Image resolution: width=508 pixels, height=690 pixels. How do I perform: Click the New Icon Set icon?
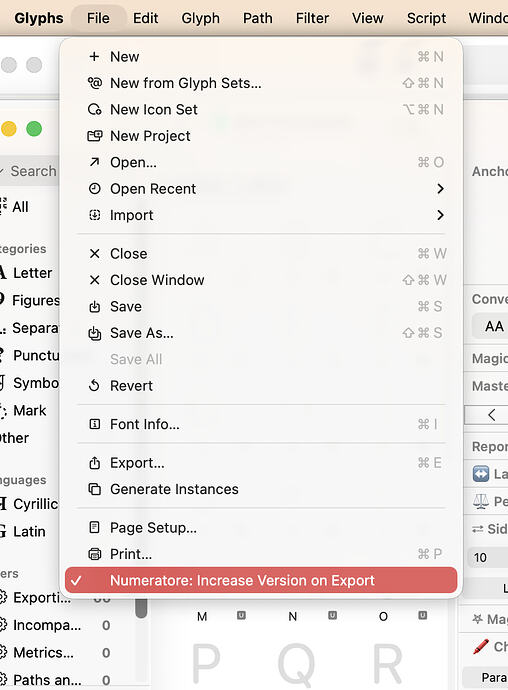[x=94, y=109]
